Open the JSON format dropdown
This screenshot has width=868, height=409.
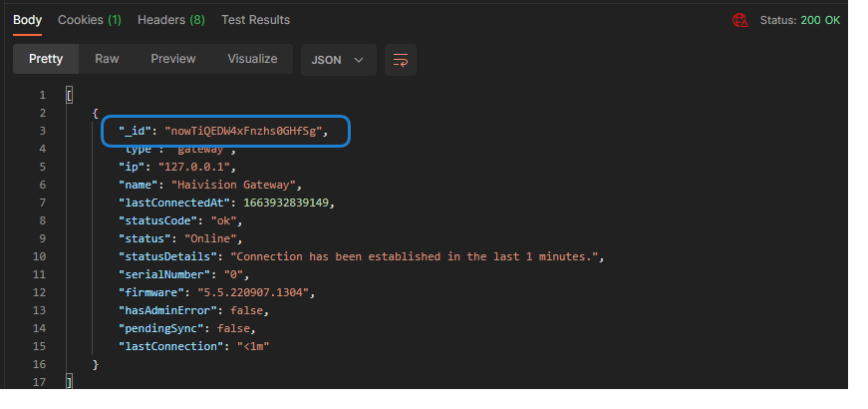click(x=338, y=60)
